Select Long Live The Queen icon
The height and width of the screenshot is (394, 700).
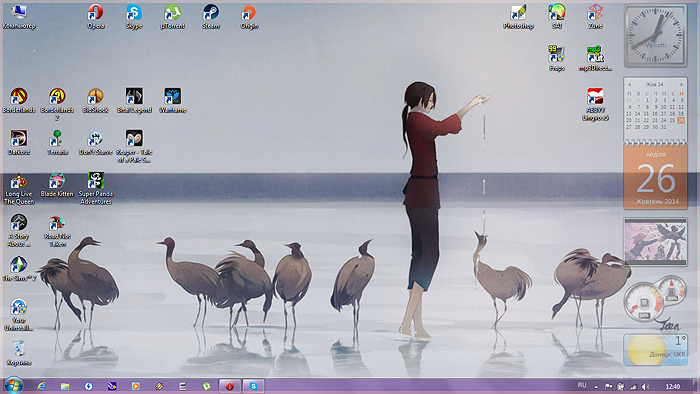point(19,189)
